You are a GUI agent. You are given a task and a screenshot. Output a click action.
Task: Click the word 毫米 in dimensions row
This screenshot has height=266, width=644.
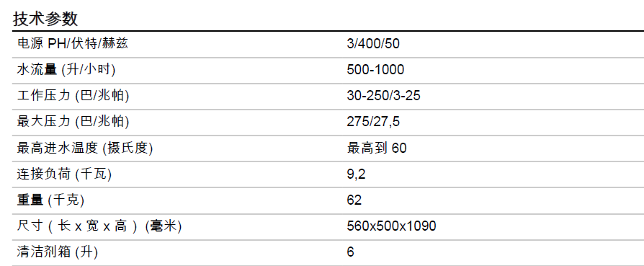pos(164,226)
